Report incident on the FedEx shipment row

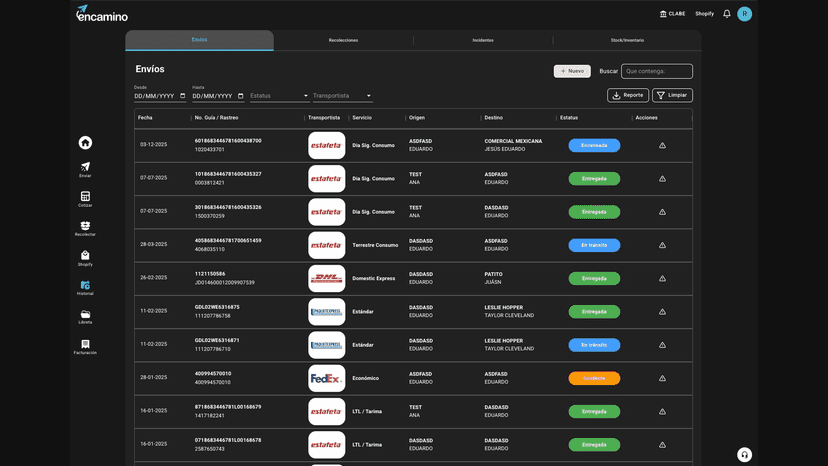662,378
